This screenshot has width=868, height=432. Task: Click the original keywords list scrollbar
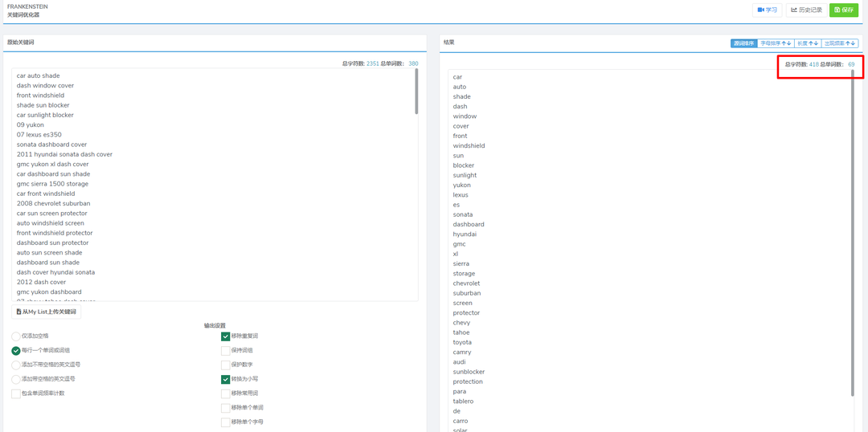pos(416,92)
